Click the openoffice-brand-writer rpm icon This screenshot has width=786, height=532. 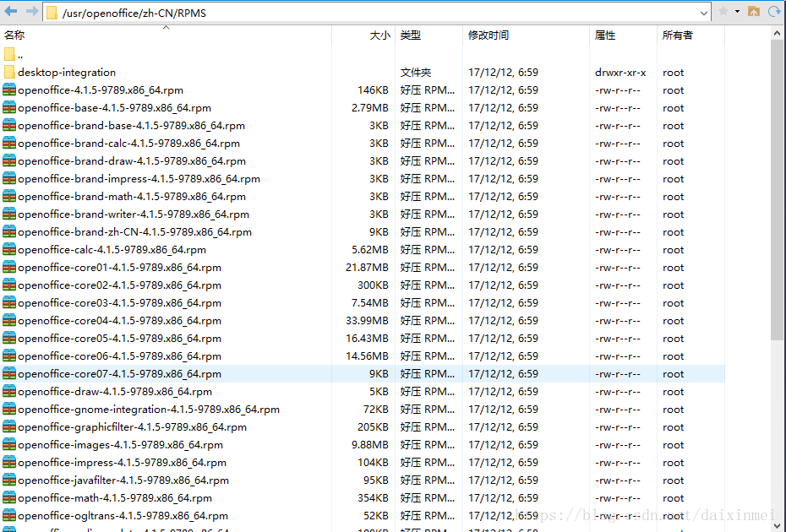click(x=9, y=214)
